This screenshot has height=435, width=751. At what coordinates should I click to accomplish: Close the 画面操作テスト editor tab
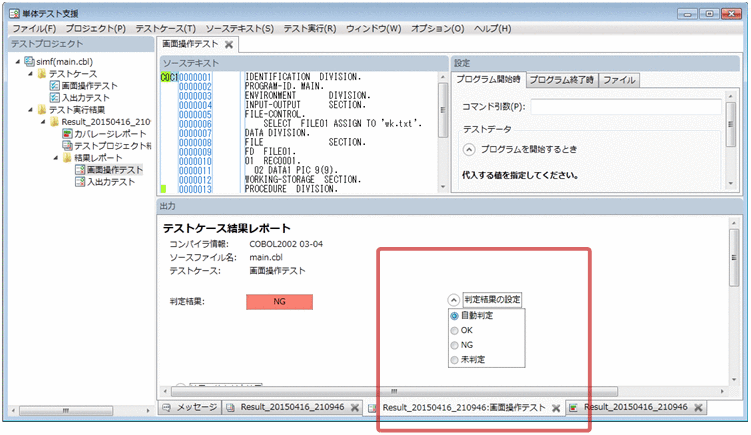pyautogui.click(x=229, y=45)
